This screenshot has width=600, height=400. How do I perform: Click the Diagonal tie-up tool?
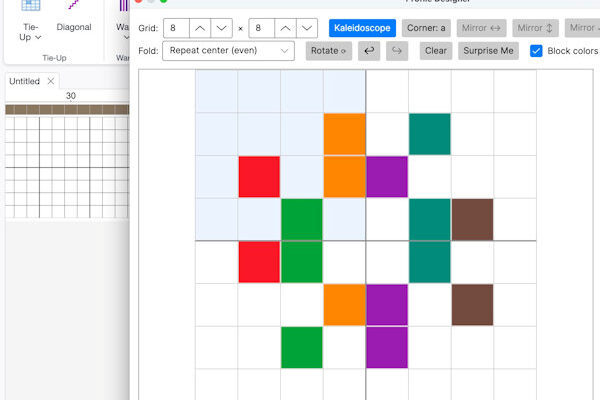pyautogui.click(x=74, y=27)
